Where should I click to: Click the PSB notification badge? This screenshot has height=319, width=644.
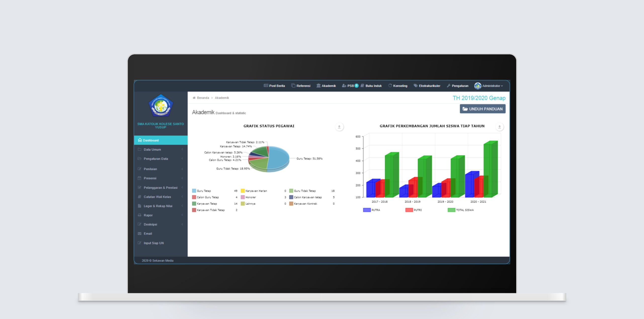pos(356,85)
